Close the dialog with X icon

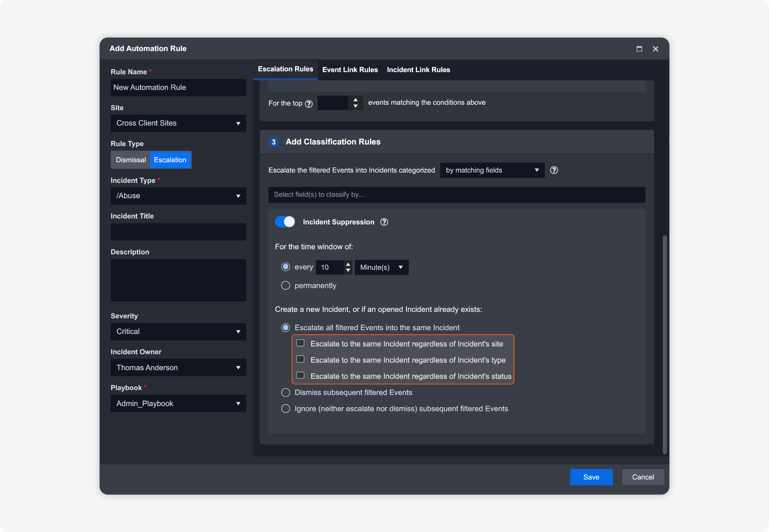tap(656, 49)
